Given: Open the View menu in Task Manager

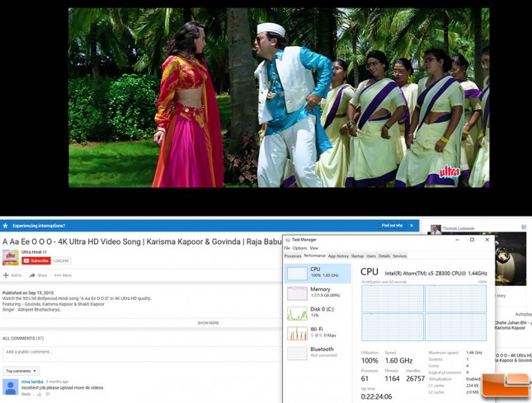Looking at the screenshot, I should pyautogui.click(x=314, y=248).
